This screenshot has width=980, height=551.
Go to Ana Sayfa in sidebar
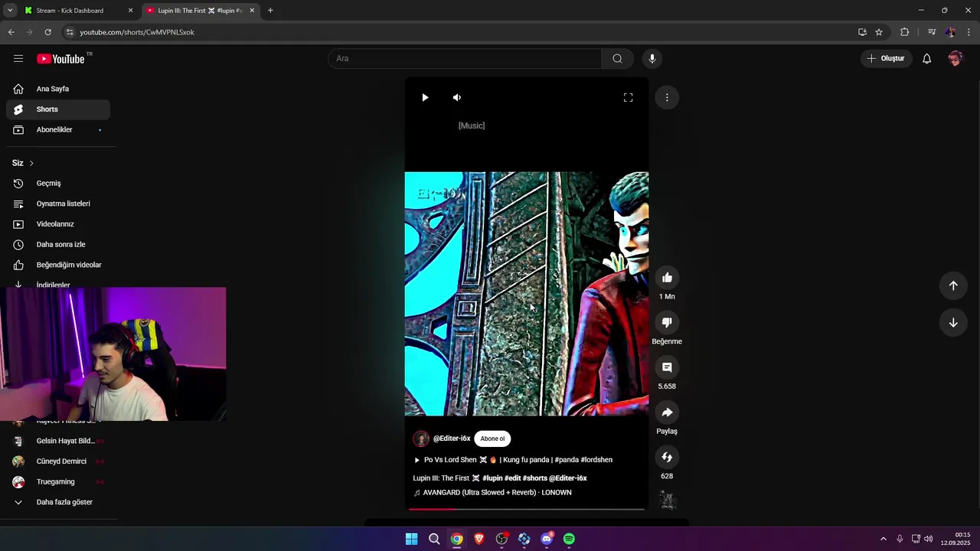point(58,89)
